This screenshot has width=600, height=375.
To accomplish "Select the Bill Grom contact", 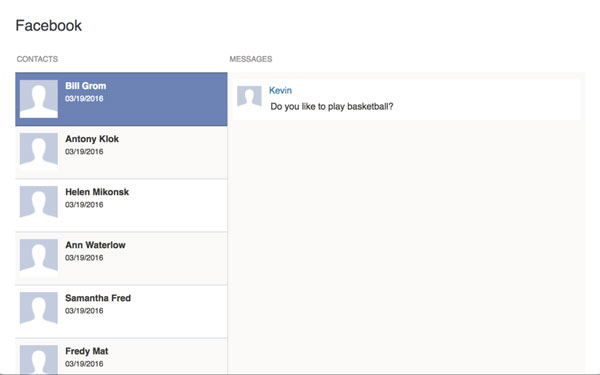I will click(121, 99).
